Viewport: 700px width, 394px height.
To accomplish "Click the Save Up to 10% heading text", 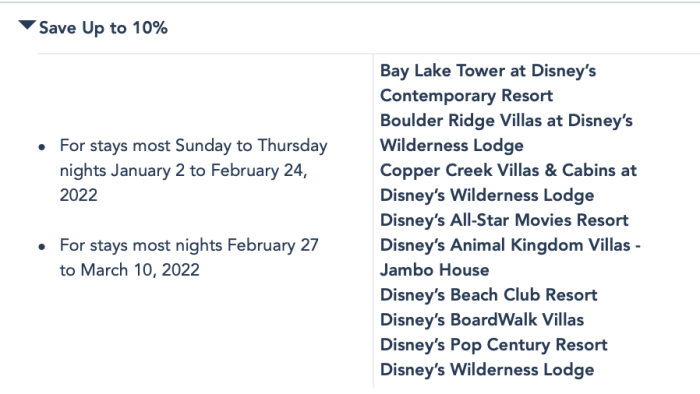I will click(x=103, y=28).
